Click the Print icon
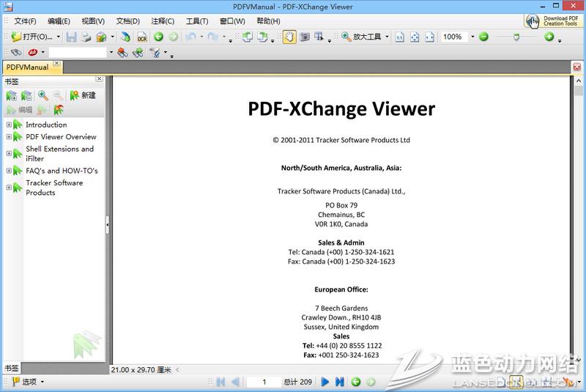 coord(86,37)
